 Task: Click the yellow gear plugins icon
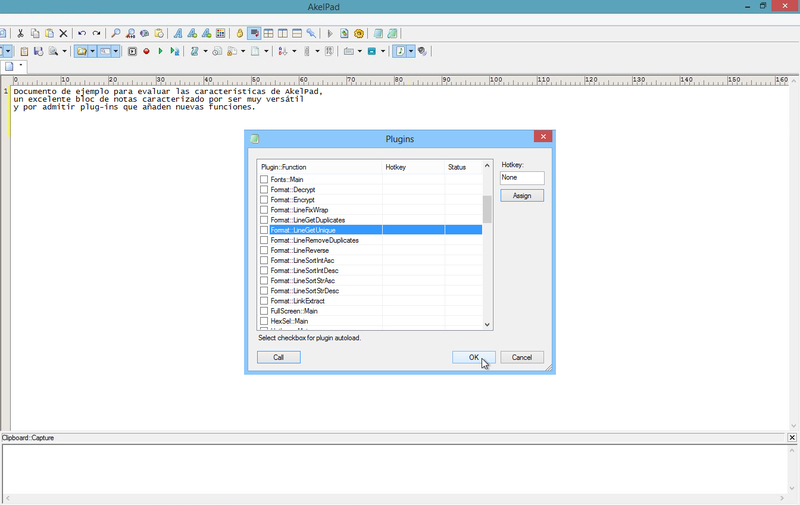(359, 34)
